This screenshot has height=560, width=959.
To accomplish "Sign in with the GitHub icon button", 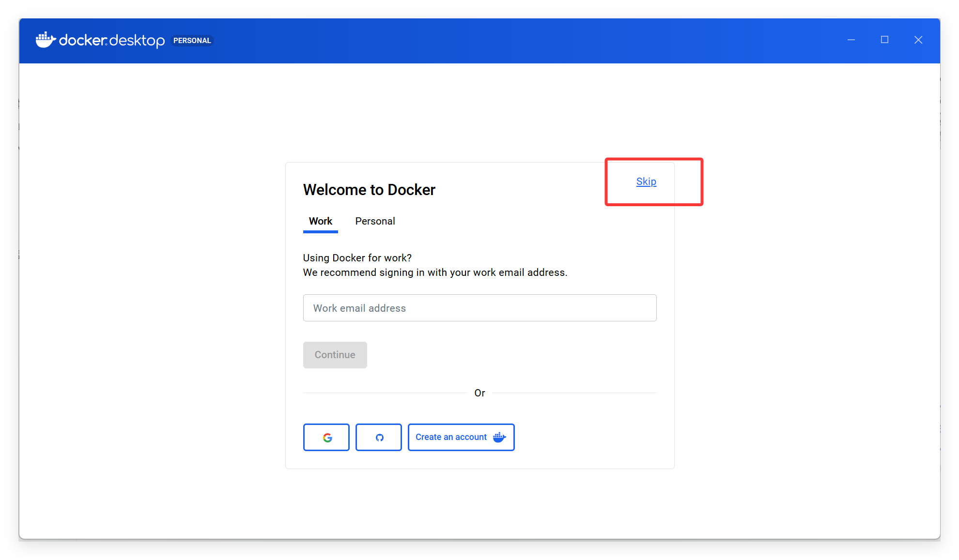I will pyautogui.click(x=379, y=438).
